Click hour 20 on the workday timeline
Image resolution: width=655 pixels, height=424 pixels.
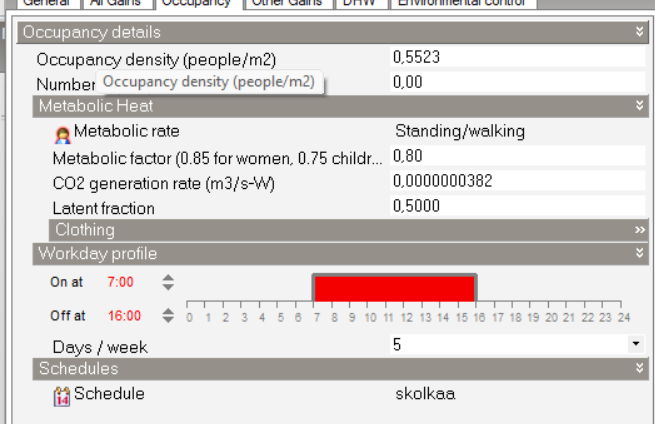click(551, 318)
